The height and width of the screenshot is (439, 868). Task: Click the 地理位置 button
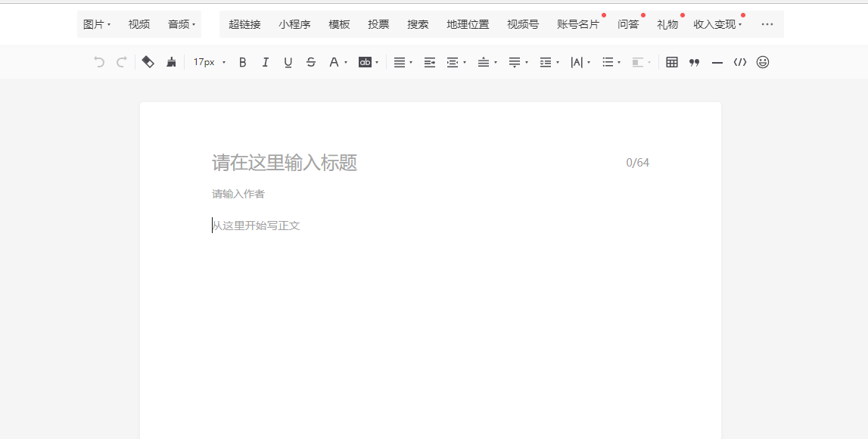pyautogui.click(x=468, y=24)
